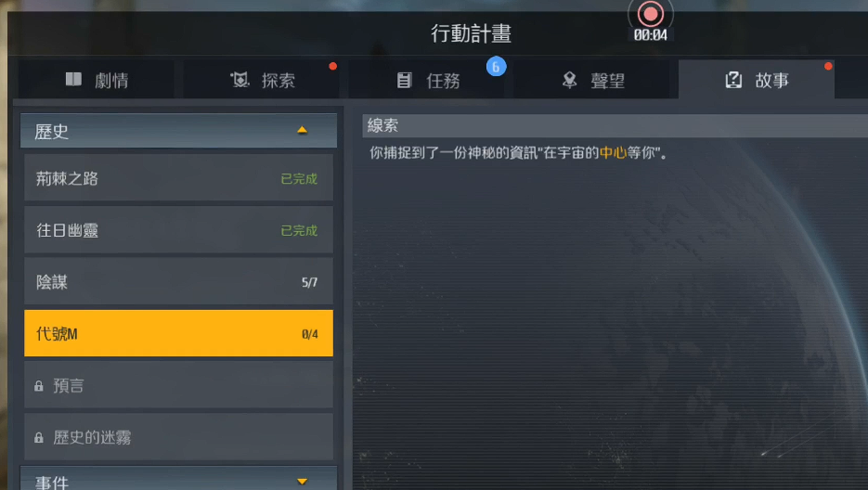The image size is (868, 490).
Task: Click the lock icon next to 預言
Action: point(39,386)
